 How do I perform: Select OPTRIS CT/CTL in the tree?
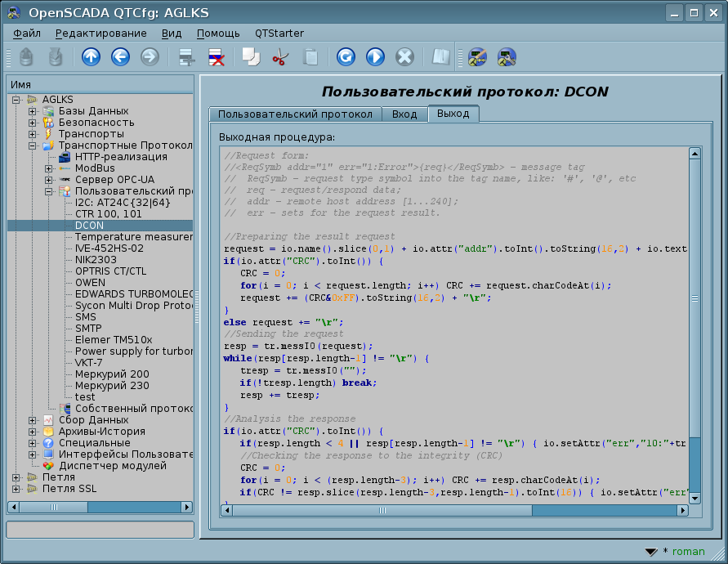[x=110, y=271]
